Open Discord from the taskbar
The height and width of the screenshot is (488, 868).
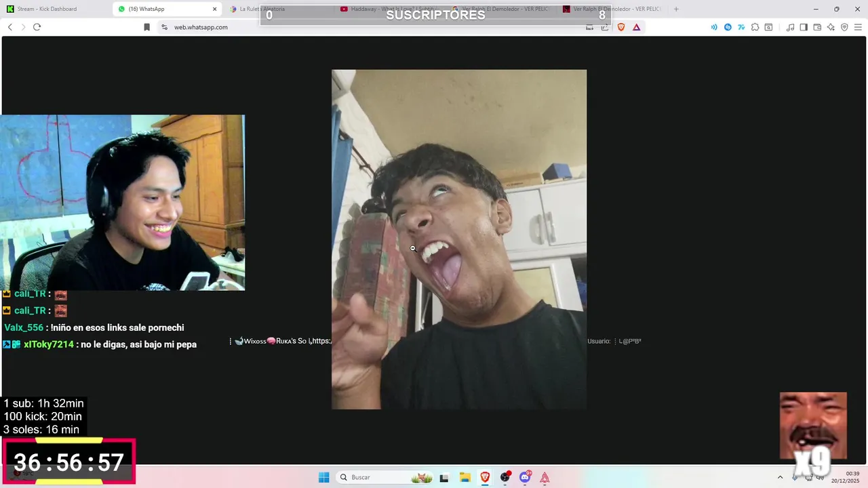525,477
